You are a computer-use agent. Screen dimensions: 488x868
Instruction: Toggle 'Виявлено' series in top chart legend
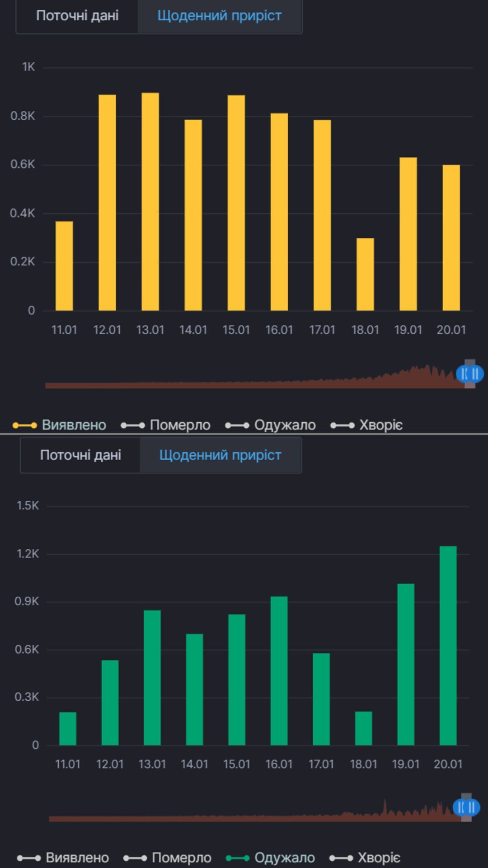click(x=60, y=425)
